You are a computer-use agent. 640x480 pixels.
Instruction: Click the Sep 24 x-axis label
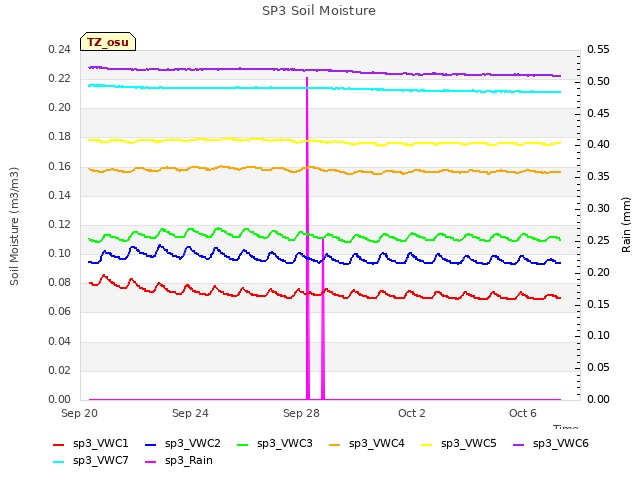point(190,413)
